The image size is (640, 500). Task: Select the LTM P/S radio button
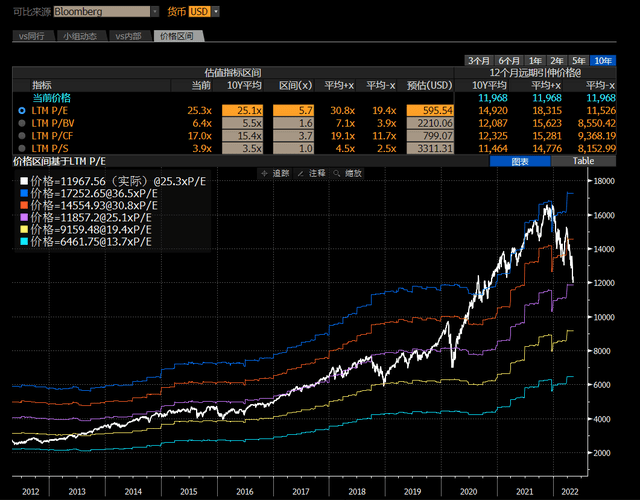[x=22, y=146]
